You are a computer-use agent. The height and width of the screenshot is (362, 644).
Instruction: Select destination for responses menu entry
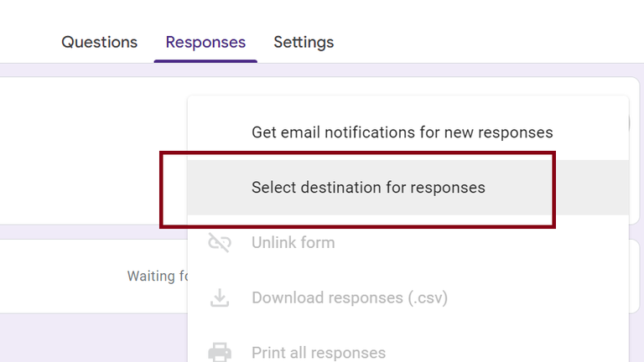[x=368, y=188]
